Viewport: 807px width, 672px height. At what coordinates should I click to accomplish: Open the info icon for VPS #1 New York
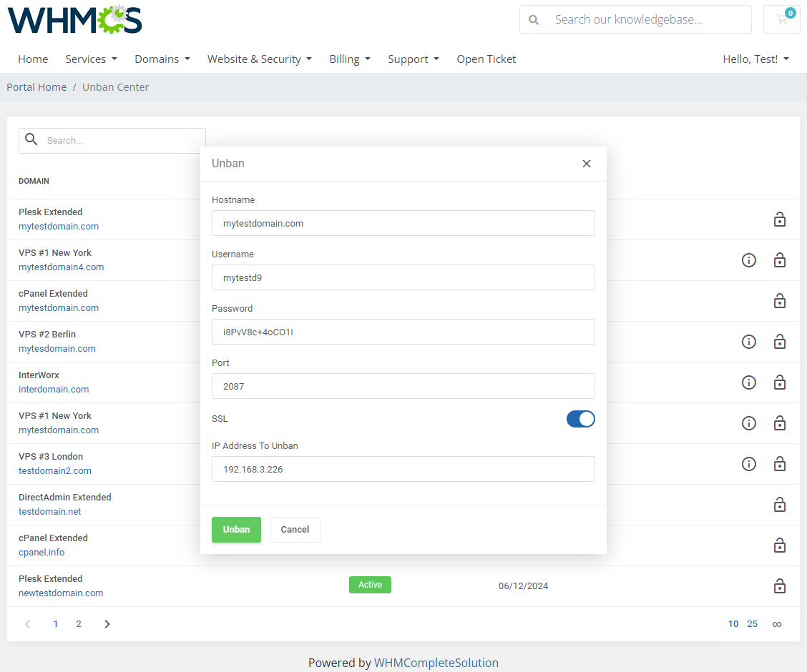coord(749,260)
